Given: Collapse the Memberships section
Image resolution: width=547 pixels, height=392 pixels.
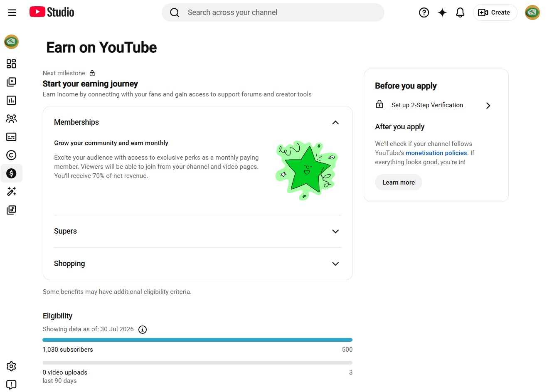Looking at the screenshot, I should click(x=335, y=123).
